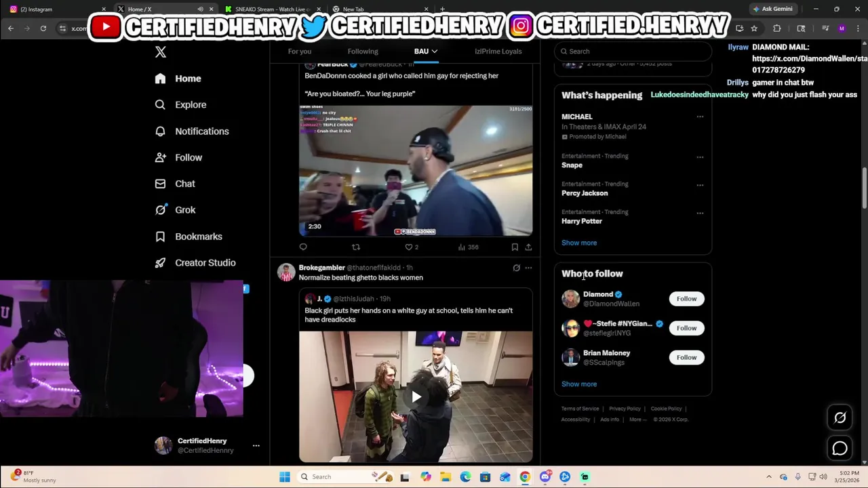The image size is (868, 488).
Task: Bookmark the BenDaDonnn video post
Action: [x=515, y=247]
